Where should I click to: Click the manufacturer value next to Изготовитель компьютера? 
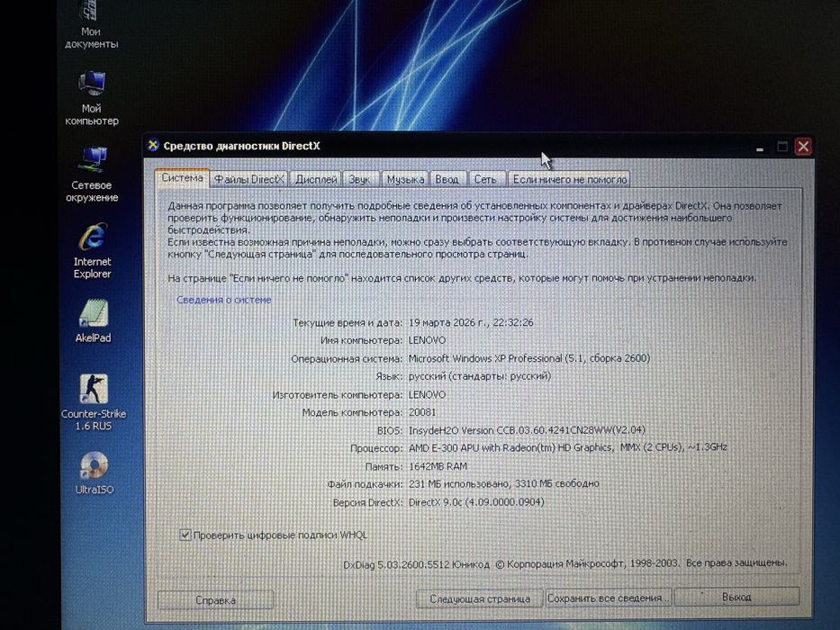click(x=427, y=394)
